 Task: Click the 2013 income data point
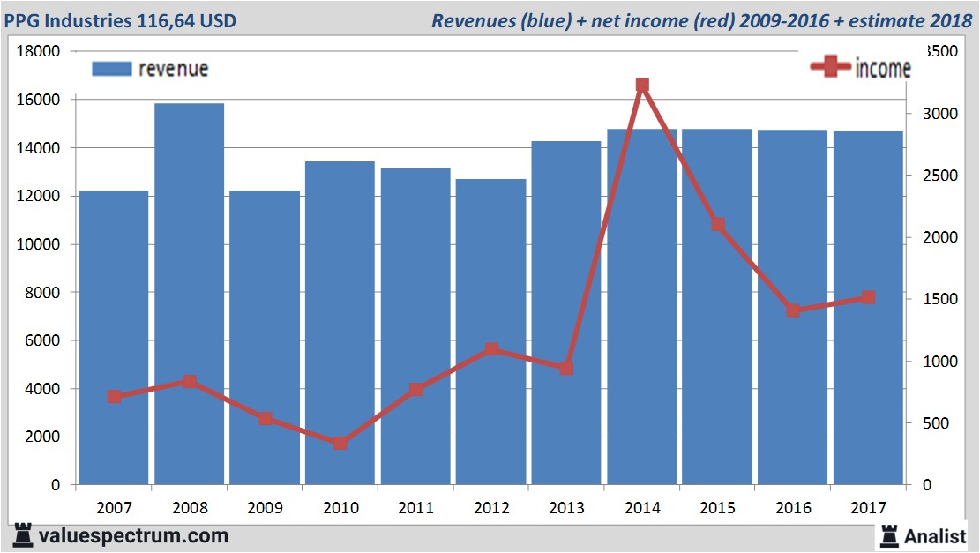567,368
